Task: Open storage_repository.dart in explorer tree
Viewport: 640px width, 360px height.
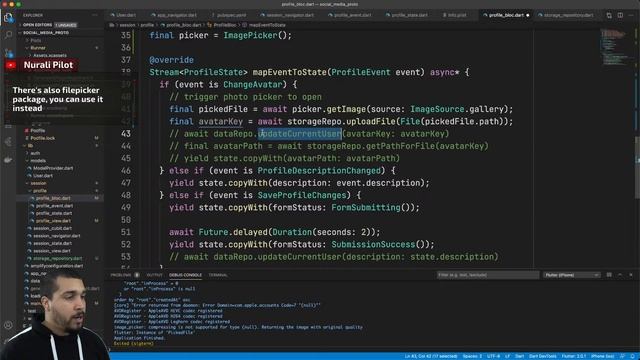Action: click(x=57, y=258)
